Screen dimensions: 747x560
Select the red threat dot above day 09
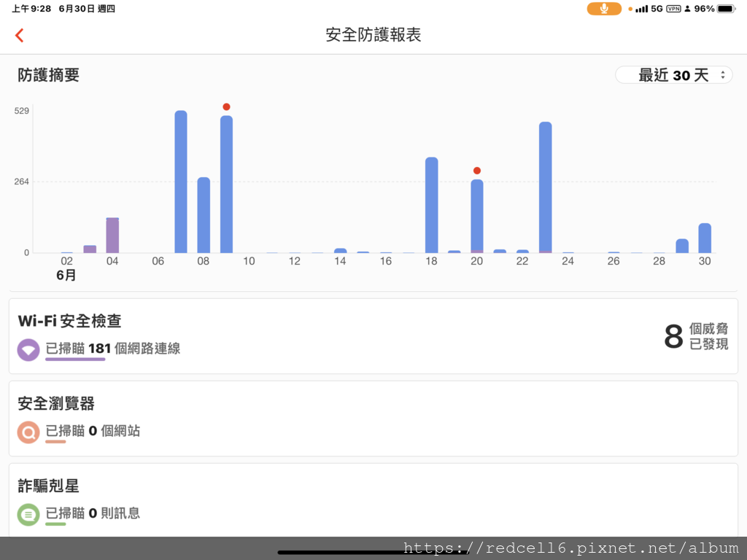coord(226,106)
